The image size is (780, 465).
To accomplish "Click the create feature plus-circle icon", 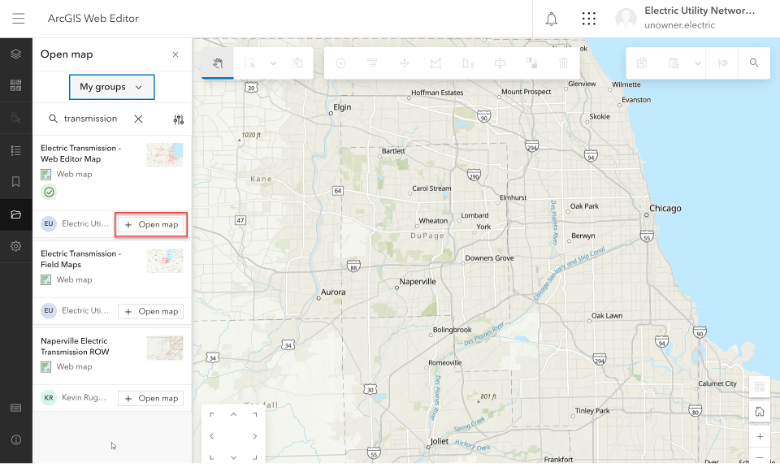I will [x=341, y=63].
